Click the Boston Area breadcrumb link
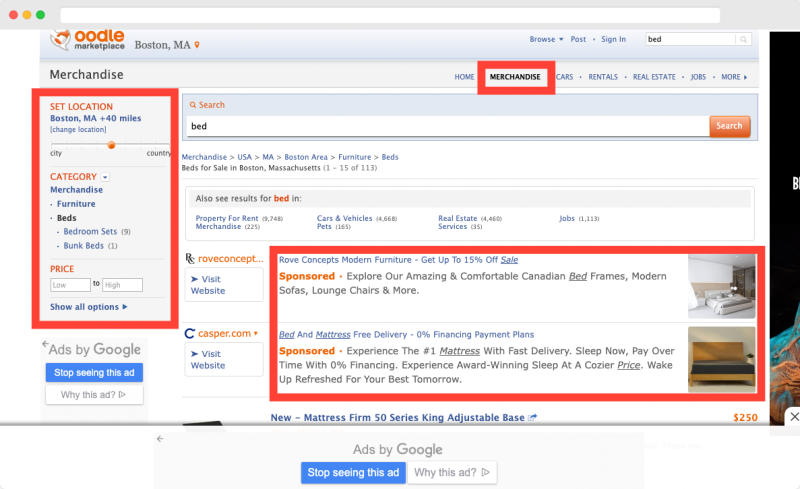Image resolution: width=800 pixels, height=489 pixels. (306, 157)
